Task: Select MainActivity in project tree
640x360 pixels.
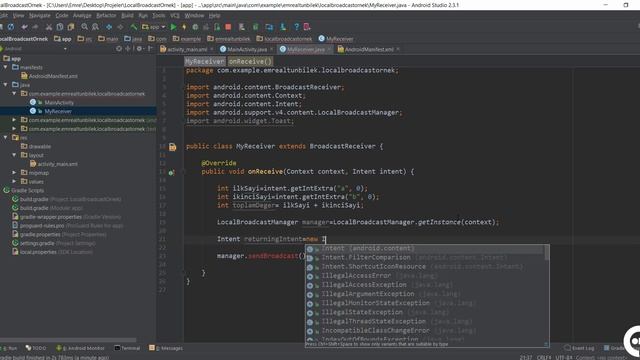Action: pyautogui.click(x=59, y=102)
